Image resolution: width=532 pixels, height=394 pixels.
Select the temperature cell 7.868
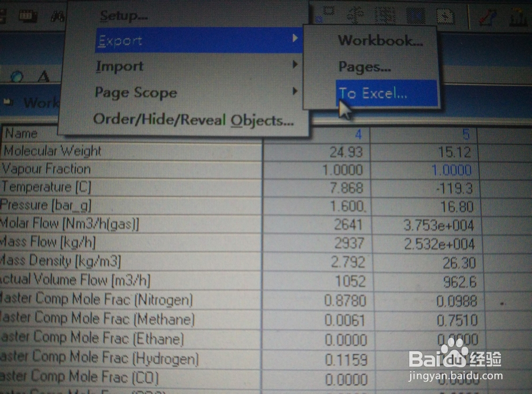coord(346,188)
